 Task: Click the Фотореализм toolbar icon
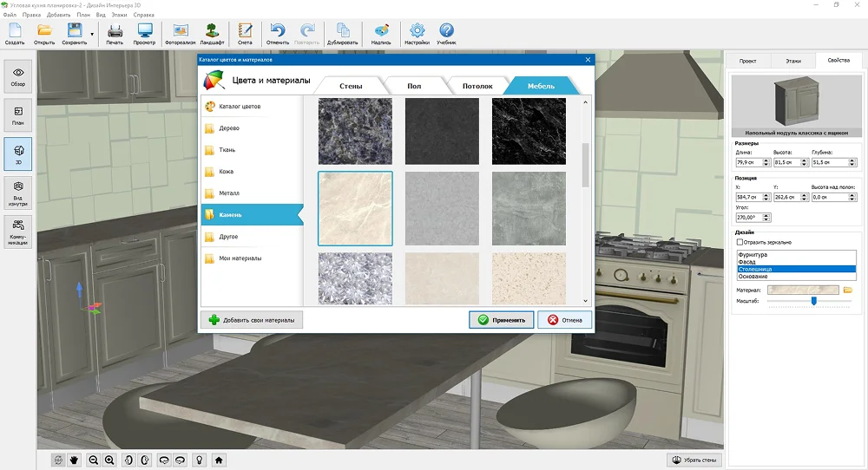[x=181, y=34]
